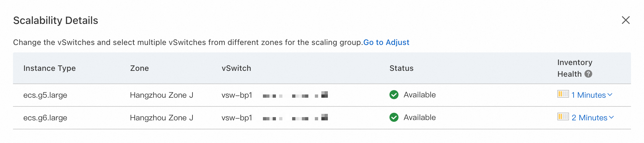The width and height of the screenshot is (644, 143).
Task: Click the chevron next to 1 Minutes
Action: tap(610, 95)
